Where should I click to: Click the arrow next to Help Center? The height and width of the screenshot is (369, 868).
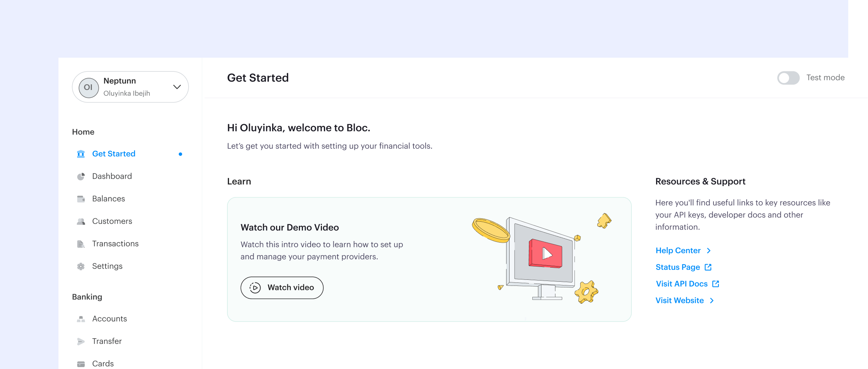[709, 251]
